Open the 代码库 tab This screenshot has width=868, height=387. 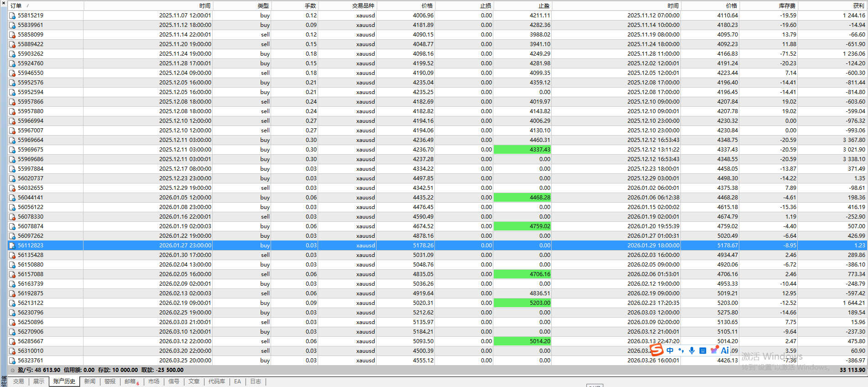coord(217,382)
